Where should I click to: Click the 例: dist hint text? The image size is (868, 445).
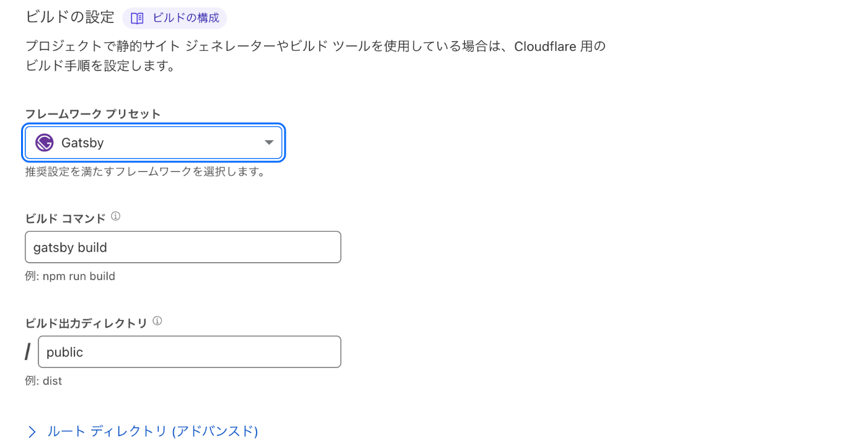(x=43, y=381)
